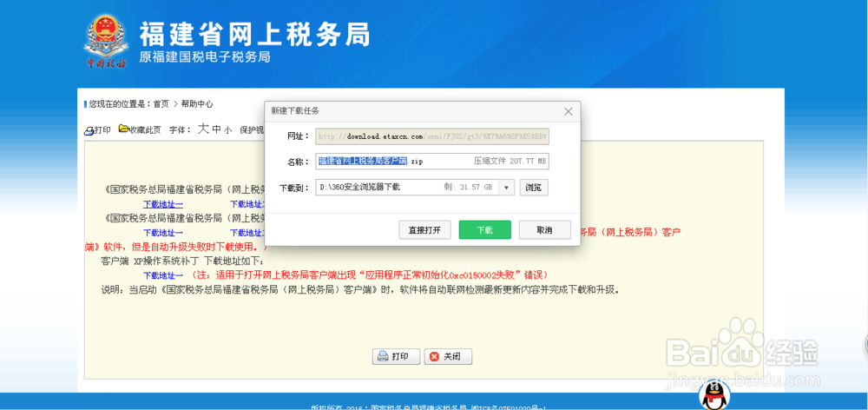
Task: Click the 保护视 toolbar option
Action: tap(250, 130)
